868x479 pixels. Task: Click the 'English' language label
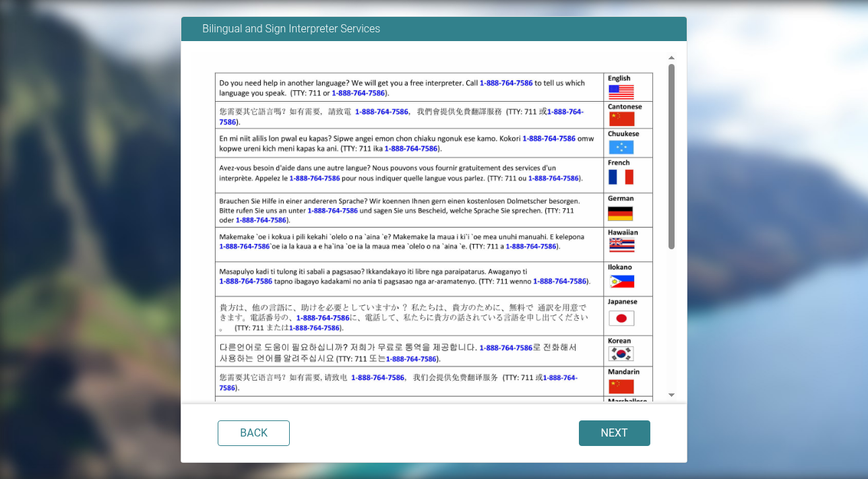click(619, 79)
